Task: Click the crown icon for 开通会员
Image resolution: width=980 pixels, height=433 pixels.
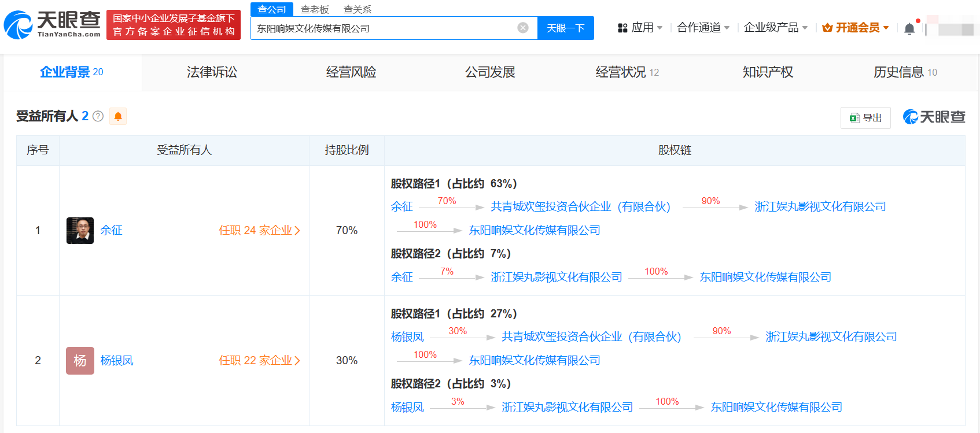Action: [x=827, y=28]
